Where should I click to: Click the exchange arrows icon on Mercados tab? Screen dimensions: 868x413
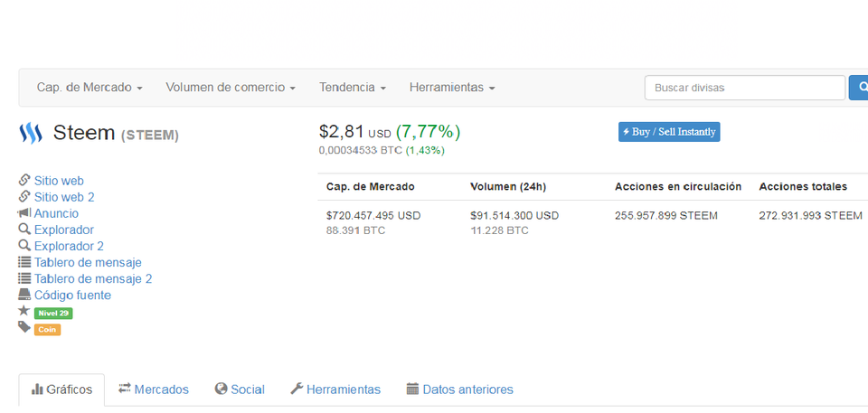(x=125, y=388)
